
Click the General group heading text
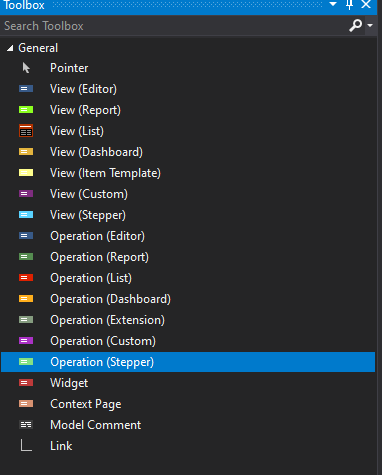38,48
